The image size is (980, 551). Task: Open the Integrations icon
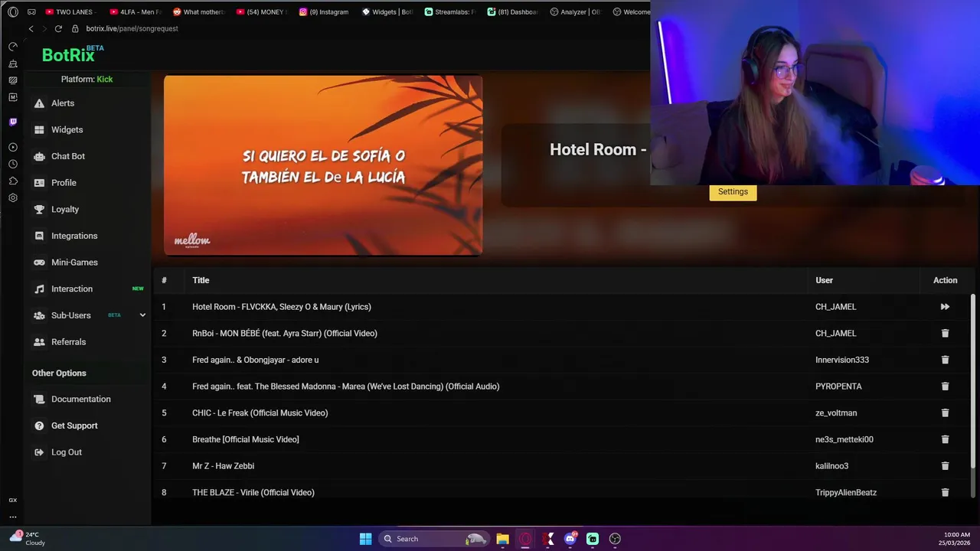(39, 236)
